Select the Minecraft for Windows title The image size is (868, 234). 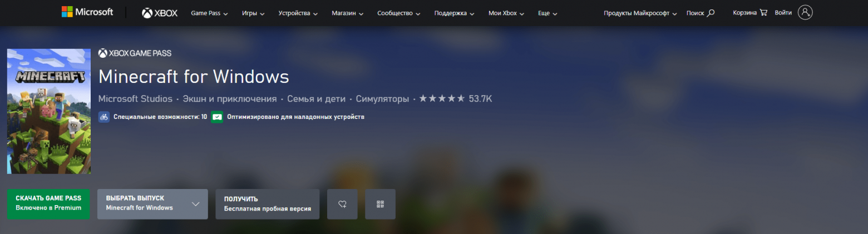click(194, 77)
